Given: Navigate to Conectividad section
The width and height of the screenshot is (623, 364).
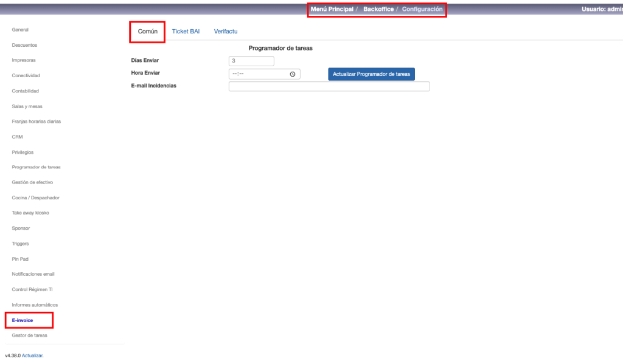Looking at the screenshot, I should point(26,75).
